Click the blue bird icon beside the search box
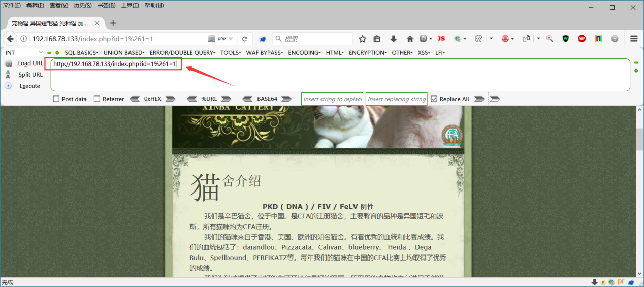 click(x=263, y=39)
